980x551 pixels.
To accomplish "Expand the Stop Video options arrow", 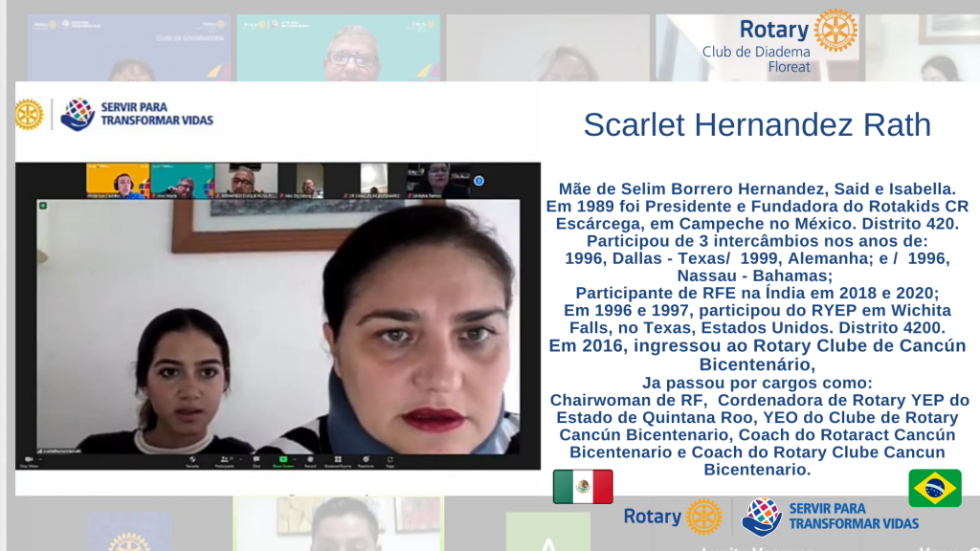I will [38, 458].
